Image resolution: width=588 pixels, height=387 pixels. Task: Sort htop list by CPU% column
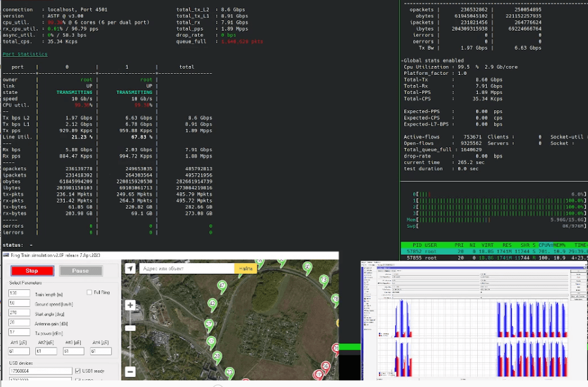(x=545, y=245)
